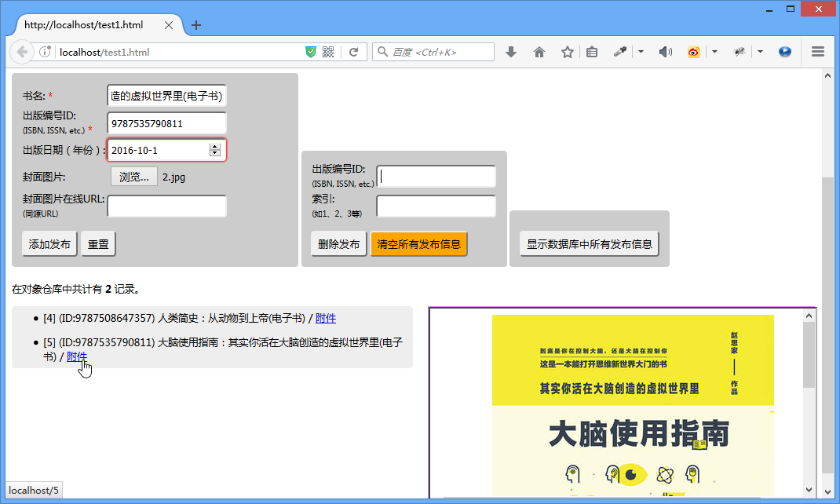Select the eyedropper tool icon

(x=620, y=52)
